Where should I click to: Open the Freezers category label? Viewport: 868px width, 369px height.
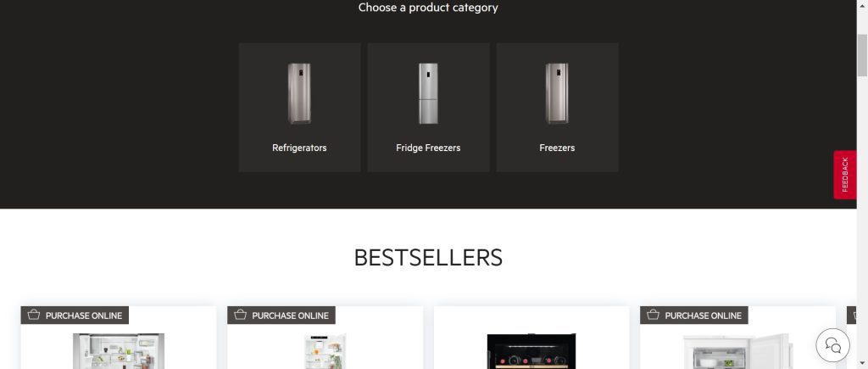pyautogui.click(x=557, y=148)
